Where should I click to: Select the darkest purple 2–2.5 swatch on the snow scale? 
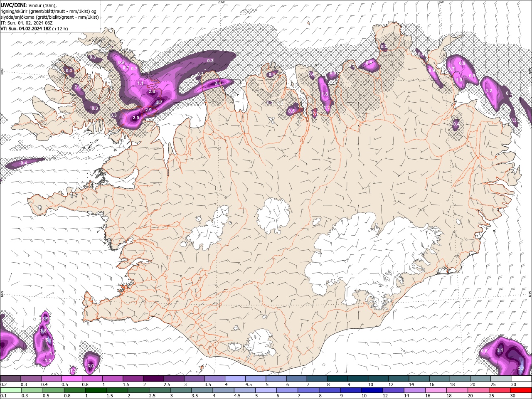pyautogui.click(x=153, y=379)
